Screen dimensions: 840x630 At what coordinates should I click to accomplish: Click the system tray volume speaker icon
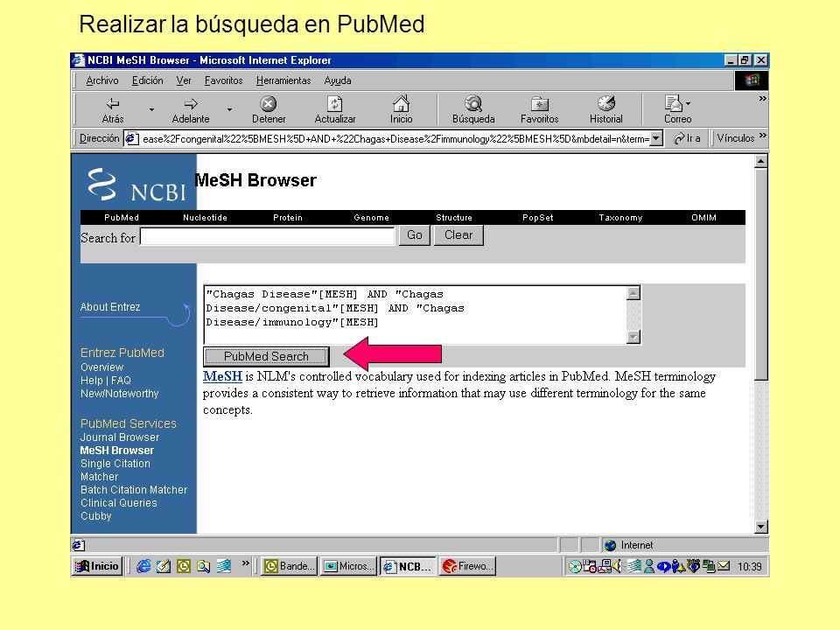pos(618,566)
